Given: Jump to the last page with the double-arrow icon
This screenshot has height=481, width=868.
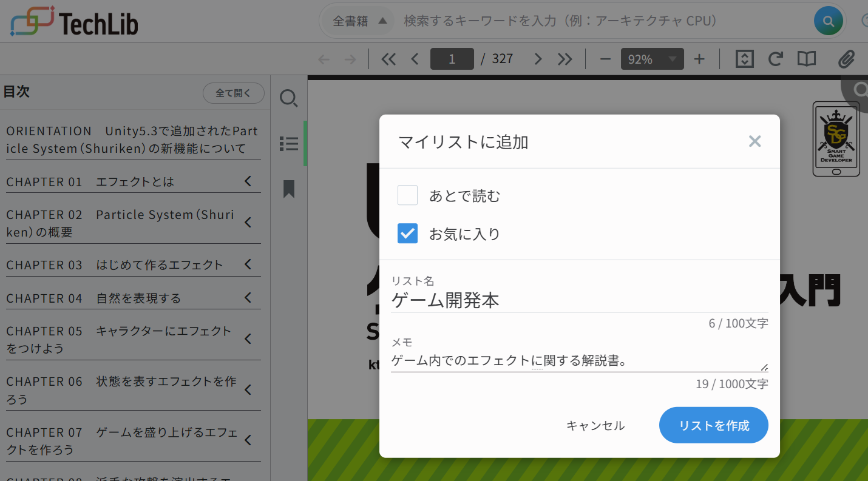Looking at the screenshot, I should tap(565, 59).
